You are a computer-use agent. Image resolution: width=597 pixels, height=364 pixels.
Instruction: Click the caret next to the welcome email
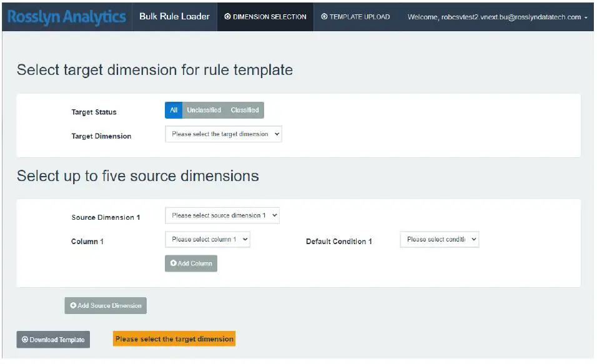click(x=585, y=17)
